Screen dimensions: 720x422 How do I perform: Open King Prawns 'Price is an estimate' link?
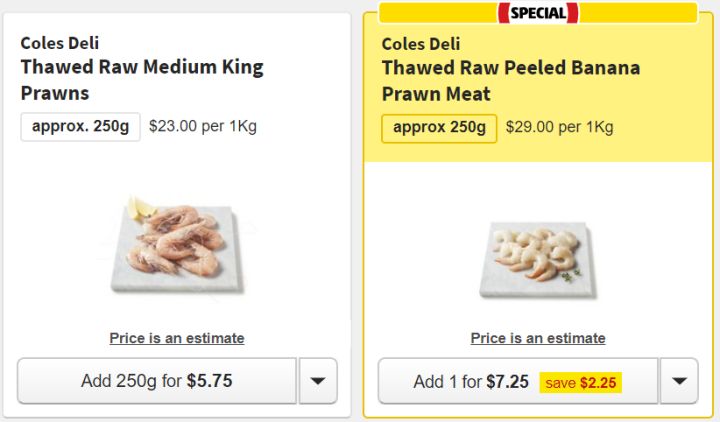pos(177,338)
